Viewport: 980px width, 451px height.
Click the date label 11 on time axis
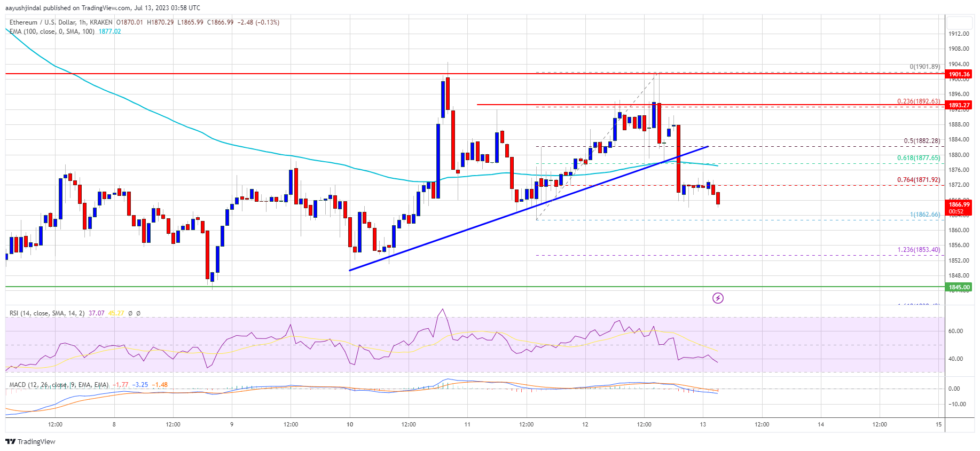click(x=467, y=425)
